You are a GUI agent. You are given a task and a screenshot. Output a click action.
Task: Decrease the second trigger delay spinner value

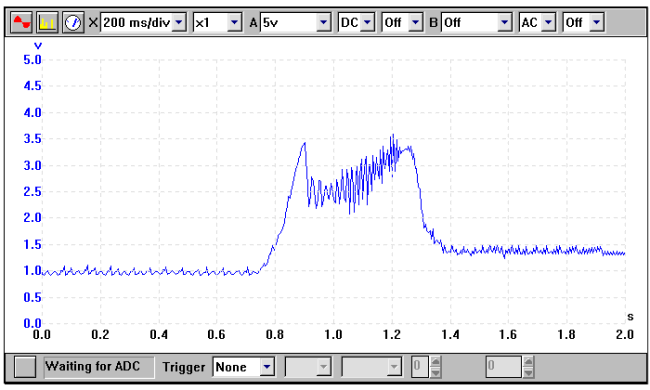click(x=528, y=372)
